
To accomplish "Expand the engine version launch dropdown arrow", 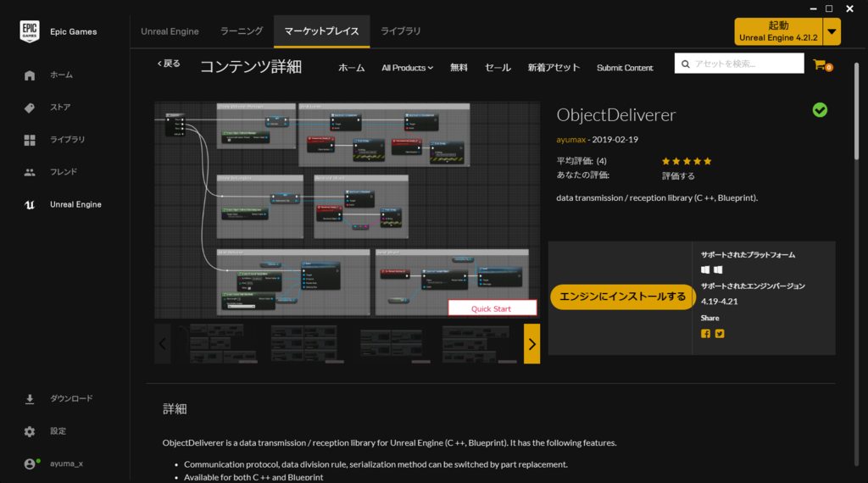I will [832, 31].
